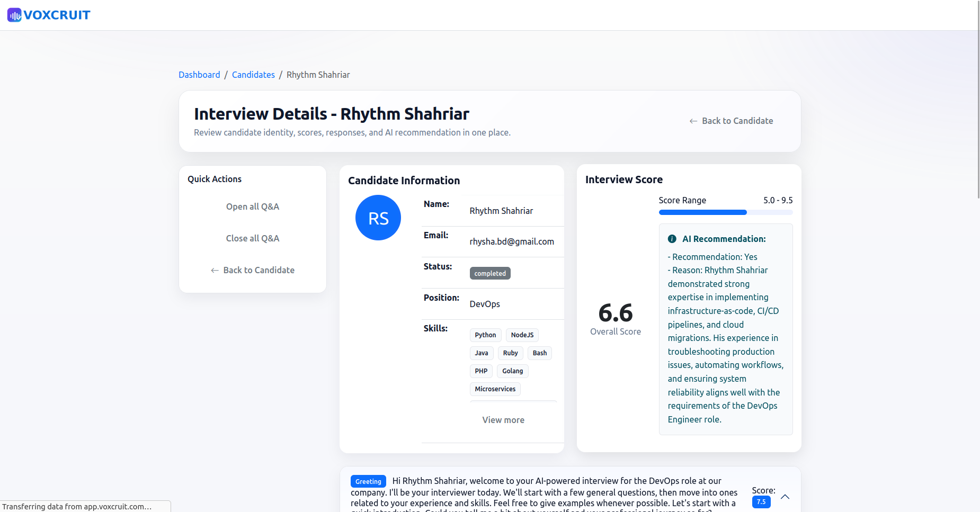Click Back to Candidate in Quick Actions
Screen dimensions: 980x512
253,270
